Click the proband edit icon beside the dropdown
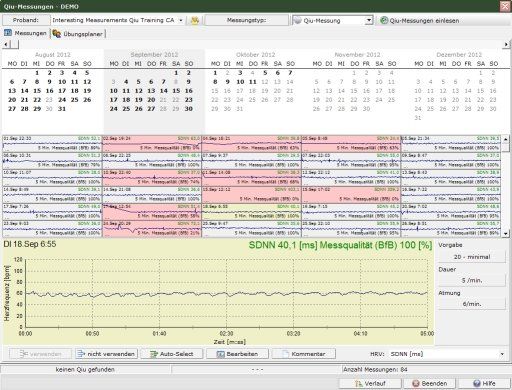Screen dimensions: 512x390 (x=195, y=20)
